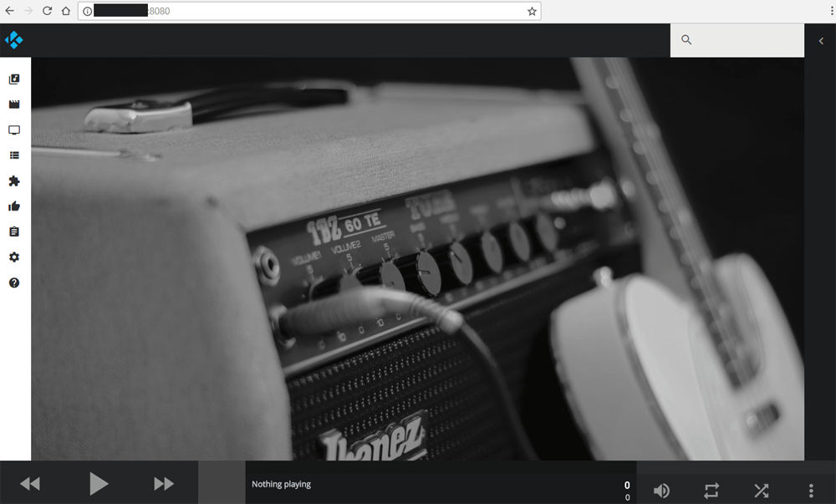Image resolution: width=836 pixels, height=504 pixels.
Task: Open the Help question mark icon
Action: click(x=14, y=283)
